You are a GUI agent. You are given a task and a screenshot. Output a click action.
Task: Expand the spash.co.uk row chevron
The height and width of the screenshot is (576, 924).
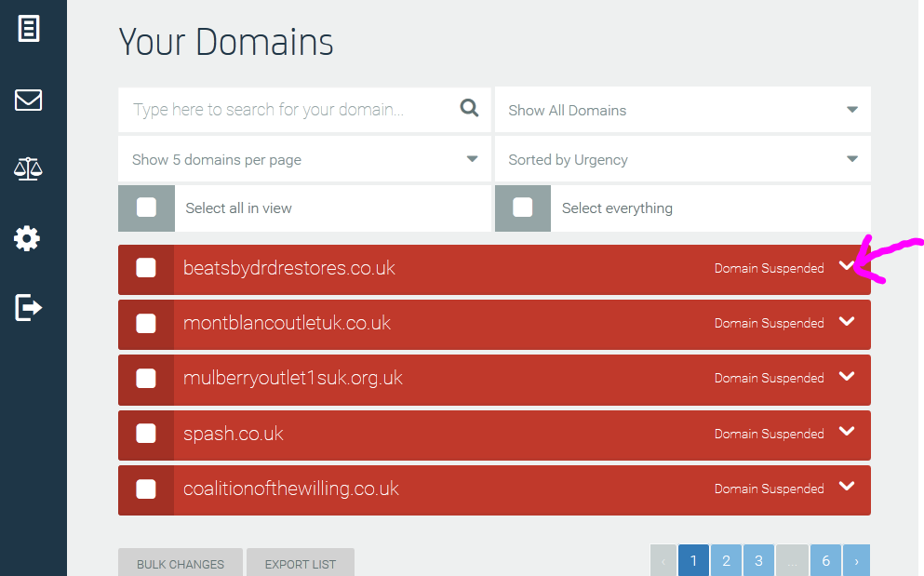pyautogui.click(x=847, y=431)
